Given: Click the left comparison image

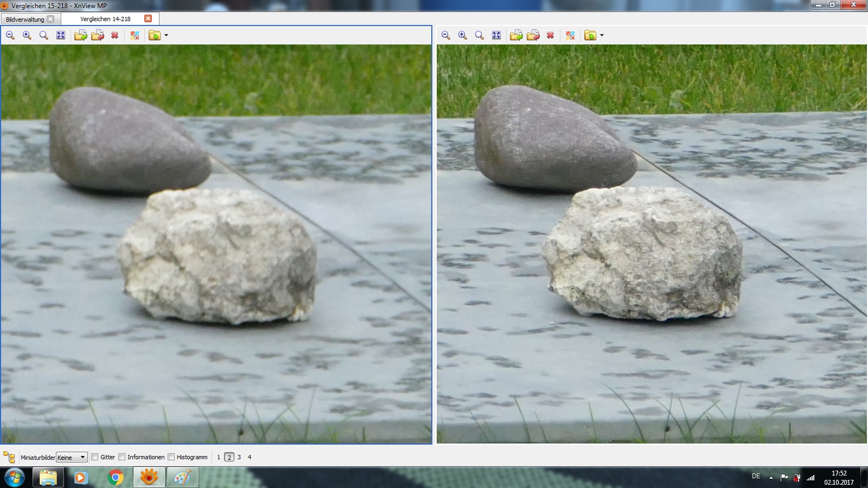Looking at the screenshot, I should click(216, 244).
